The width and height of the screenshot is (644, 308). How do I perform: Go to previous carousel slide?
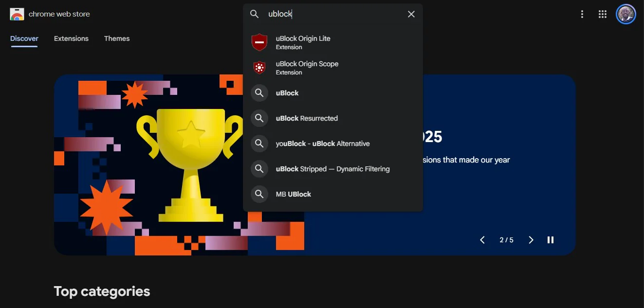[x=482, y=240]
